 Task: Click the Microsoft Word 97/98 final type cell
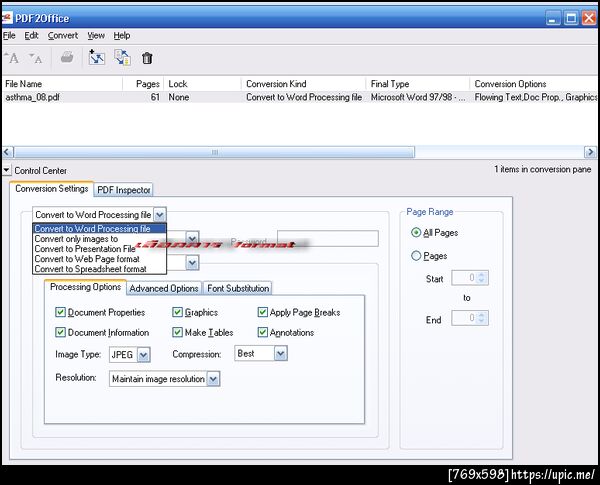[418, 97]
